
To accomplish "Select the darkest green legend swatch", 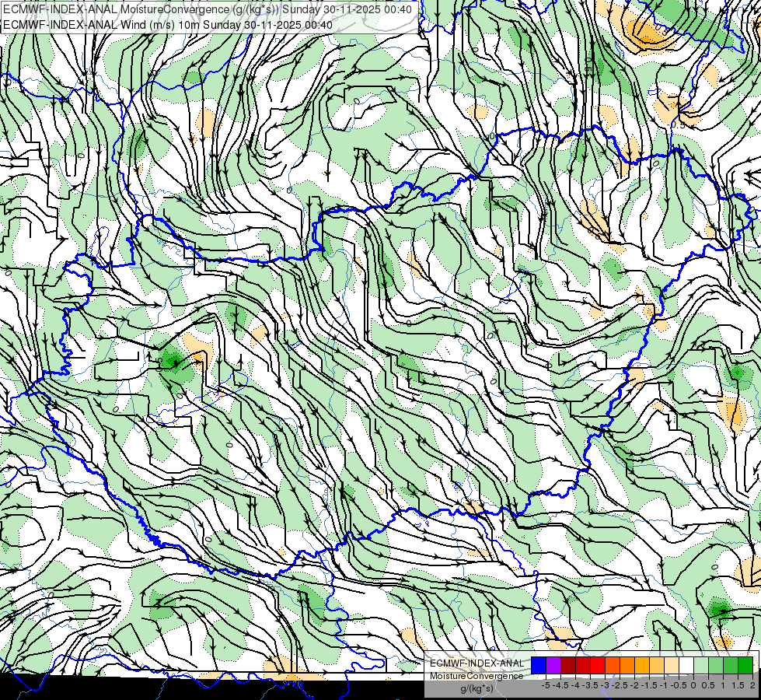I will coord(745,665).
